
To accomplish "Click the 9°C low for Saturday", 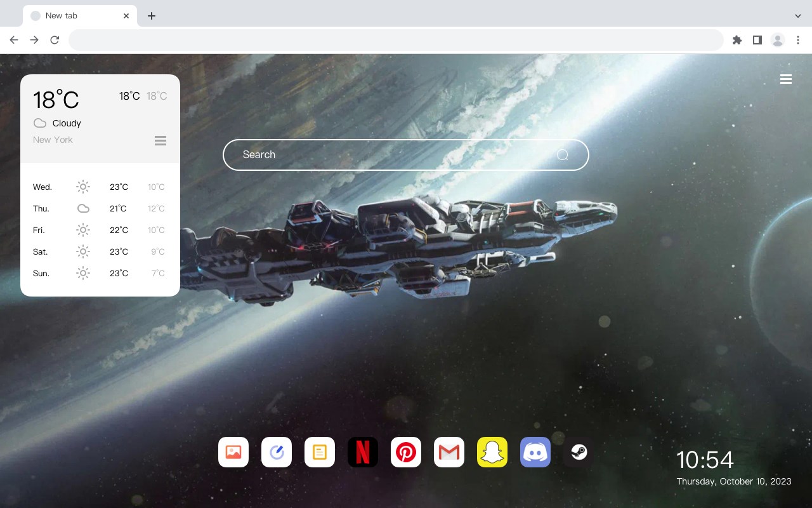I will click(x=158, y=251).
